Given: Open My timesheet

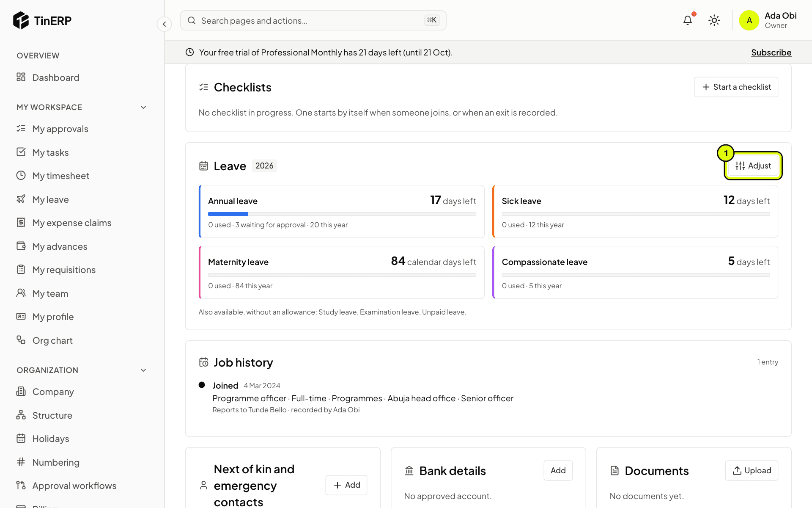Looking at the screenshot, I should click(x=82, y=176).
